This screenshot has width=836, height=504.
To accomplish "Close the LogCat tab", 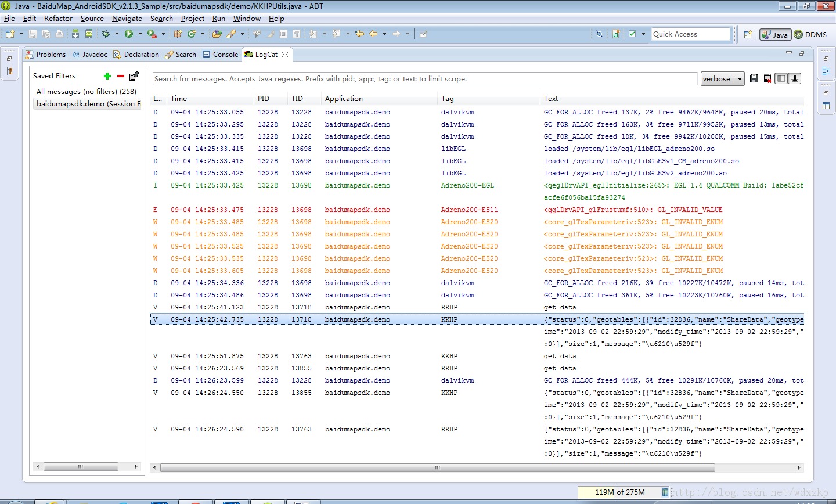I will [285, 55].
